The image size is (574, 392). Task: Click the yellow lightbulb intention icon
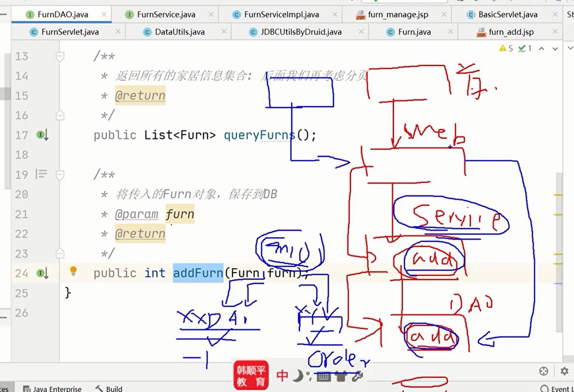coord(73,271)
